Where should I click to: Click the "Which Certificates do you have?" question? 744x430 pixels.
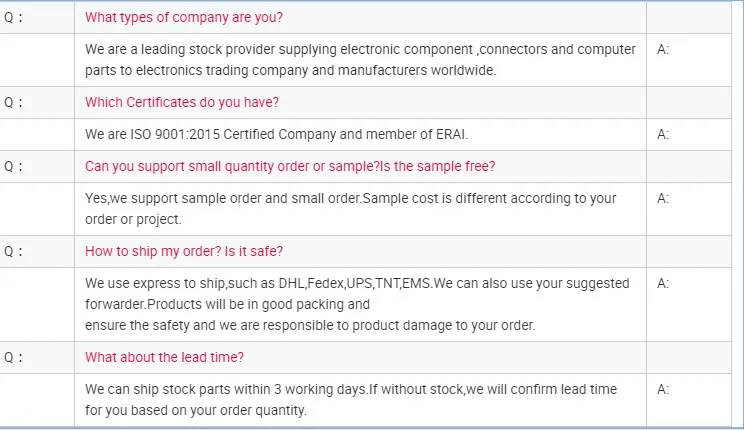click(x=181, y=102)
